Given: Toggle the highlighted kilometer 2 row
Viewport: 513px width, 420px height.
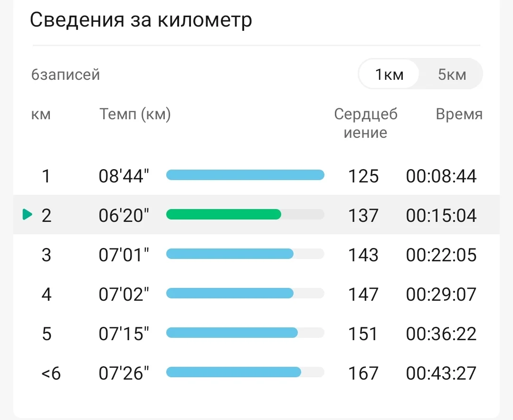Looking at the screenshot, I should tap(256, 215).
